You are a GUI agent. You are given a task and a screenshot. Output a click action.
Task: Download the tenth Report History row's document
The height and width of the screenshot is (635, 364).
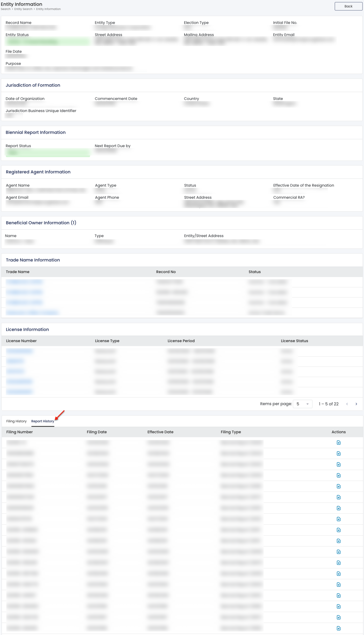click(x=338, y=541)
